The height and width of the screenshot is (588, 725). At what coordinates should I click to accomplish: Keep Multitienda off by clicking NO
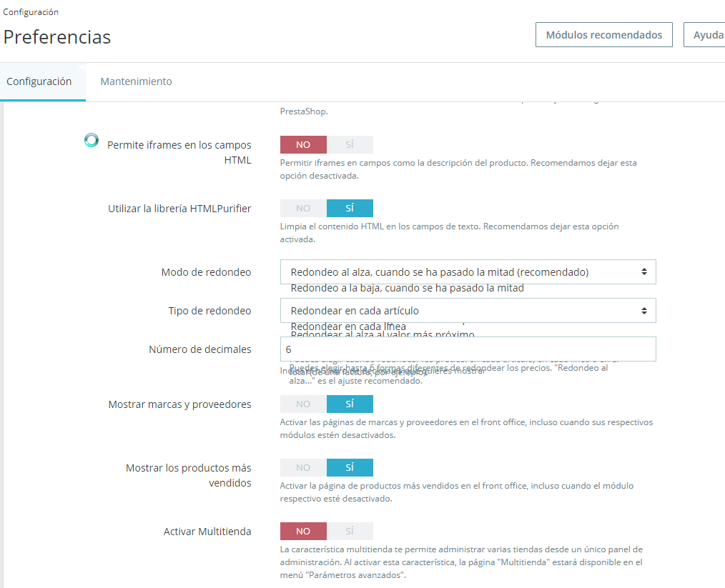pyautogui.click(x=303, y=531)
